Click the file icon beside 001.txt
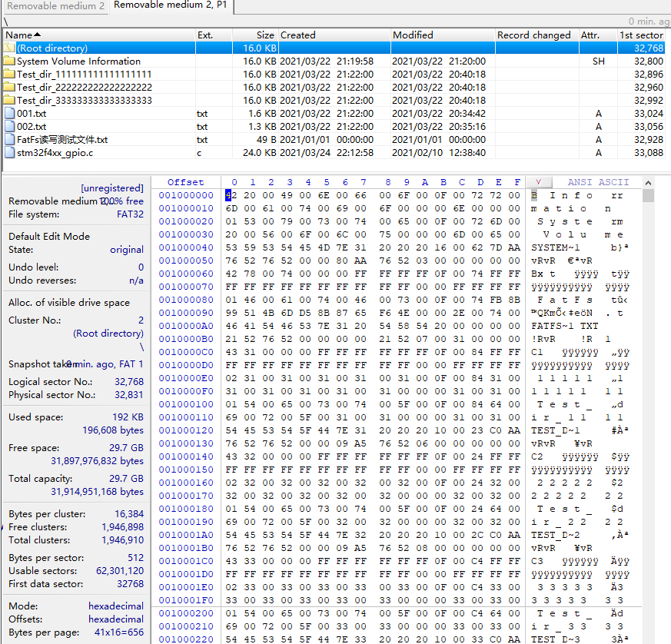671x644 pixels. 11,113
